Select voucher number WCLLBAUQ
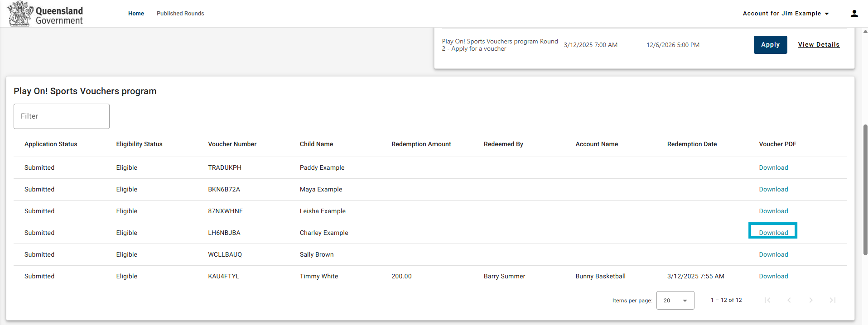This screenshot has width=868, height=325. click(225, 254)
